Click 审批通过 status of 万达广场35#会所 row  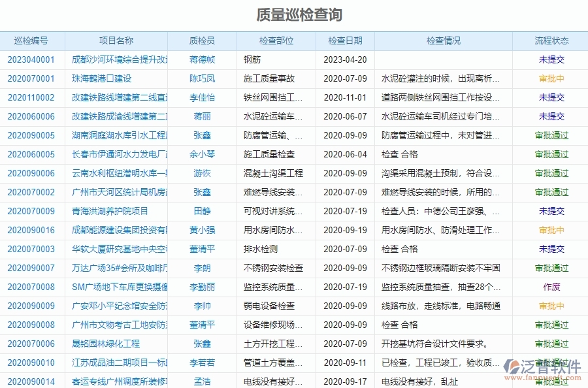click(x=549, y=267)
